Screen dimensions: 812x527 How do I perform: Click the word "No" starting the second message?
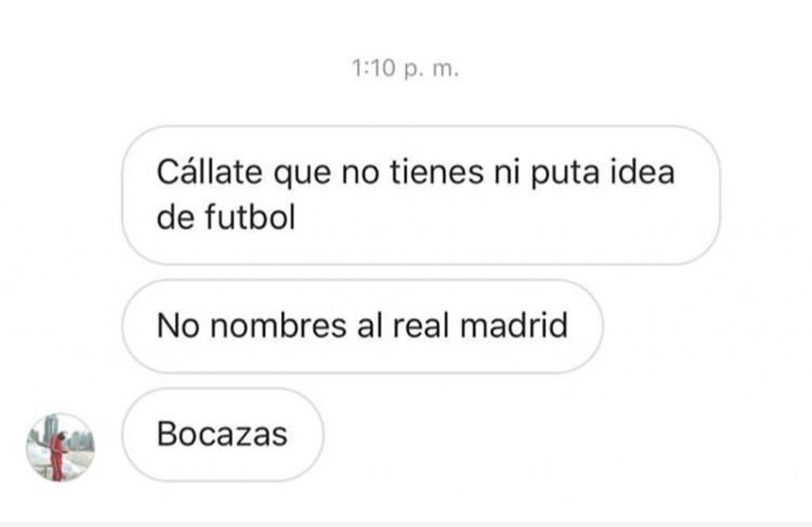pyautogui.click(x=178, y=327)
